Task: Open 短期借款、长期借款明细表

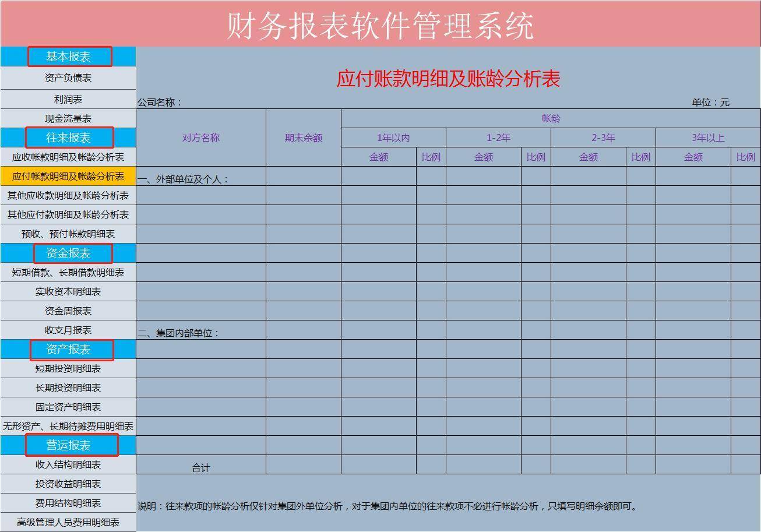Action: click(68, 272)
